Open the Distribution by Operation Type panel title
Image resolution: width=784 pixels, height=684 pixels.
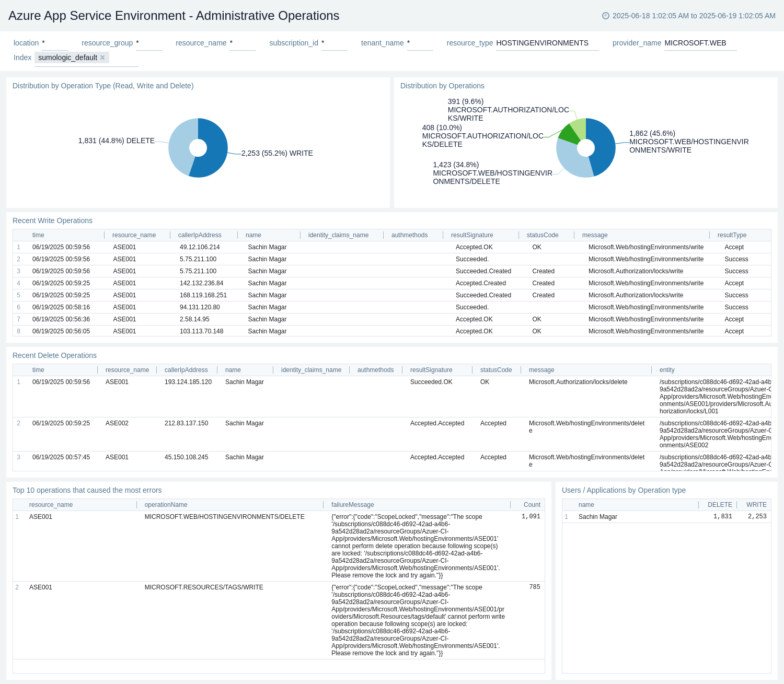(103, 86)
